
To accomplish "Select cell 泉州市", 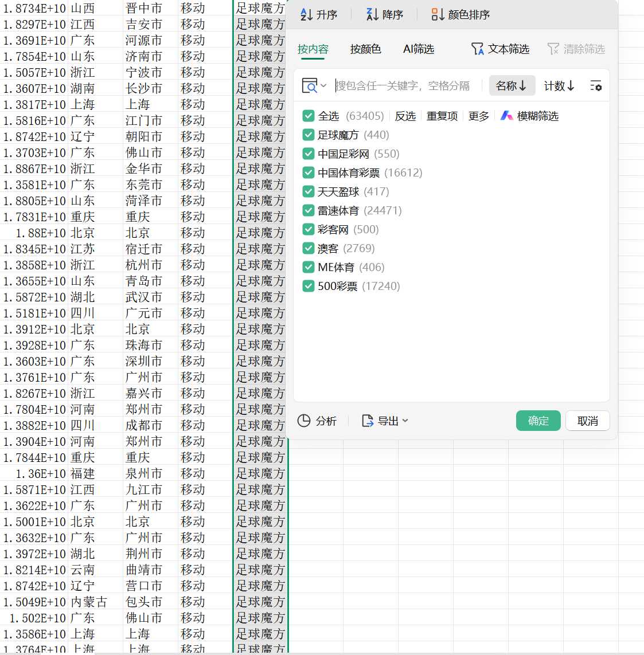I will (150, 473).
